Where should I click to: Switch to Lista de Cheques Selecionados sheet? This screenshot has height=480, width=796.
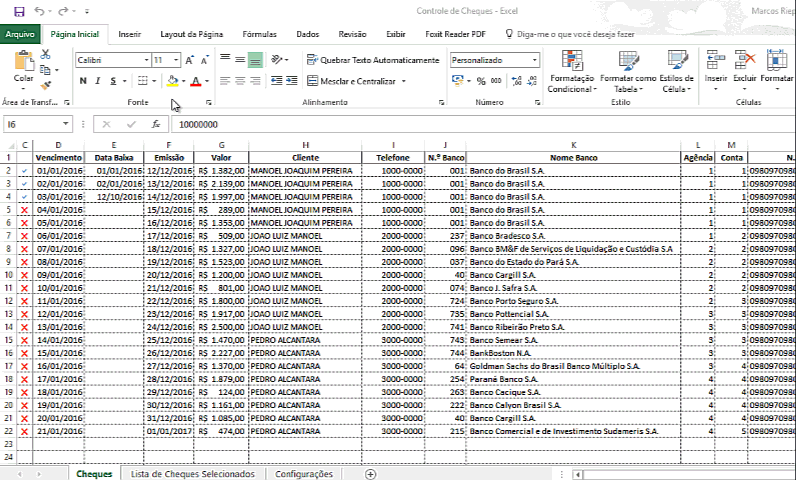[192, 474]
